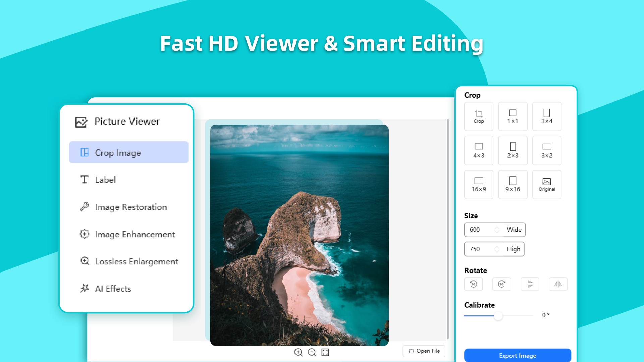This screenshot has height=362, width=644.
Task: Click the Calibrate angle slider handle
Action: [x=498, y=316]
